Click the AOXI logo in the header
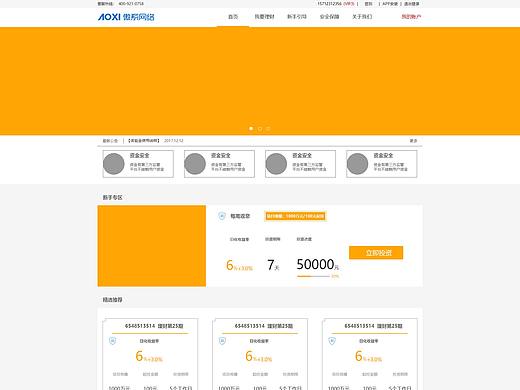 [x=126, y=17]
